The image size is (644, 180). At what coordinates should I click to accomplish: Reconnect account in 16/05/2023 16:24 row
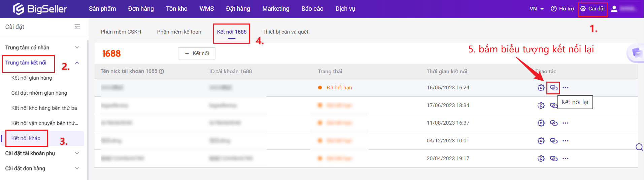(x=553, y=88)
